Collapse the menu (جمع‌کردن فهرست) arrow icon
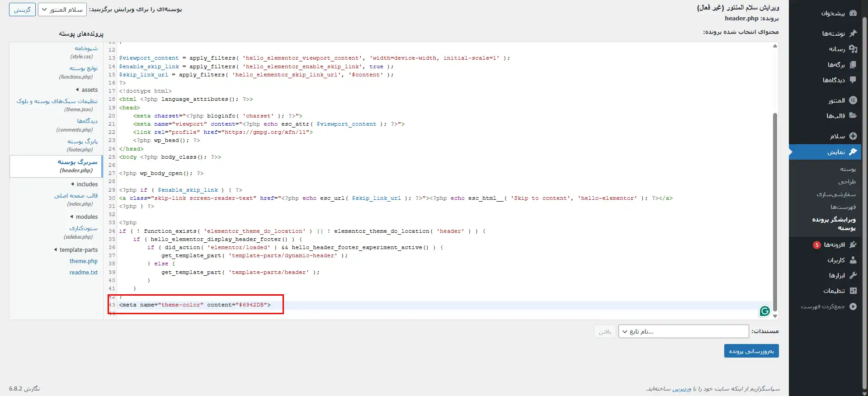Viewport: 868px width, 396px height. coord(853,306)
